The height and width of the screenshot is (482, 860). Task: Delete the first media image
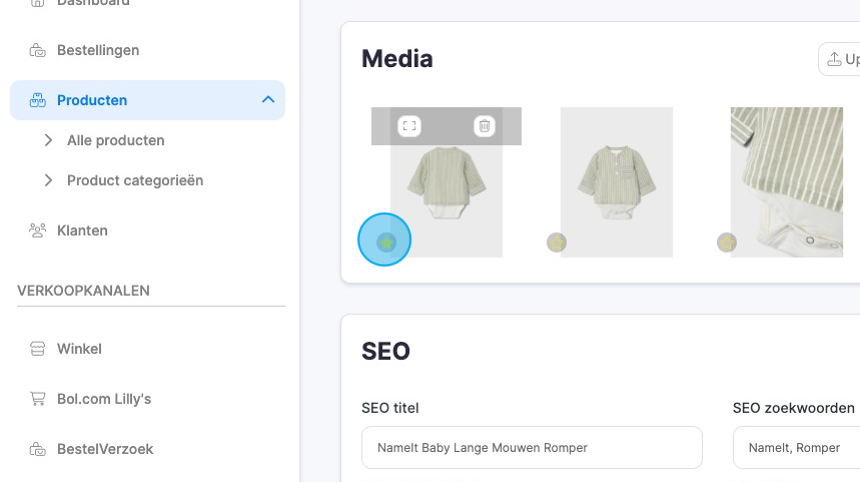[484, 126]
